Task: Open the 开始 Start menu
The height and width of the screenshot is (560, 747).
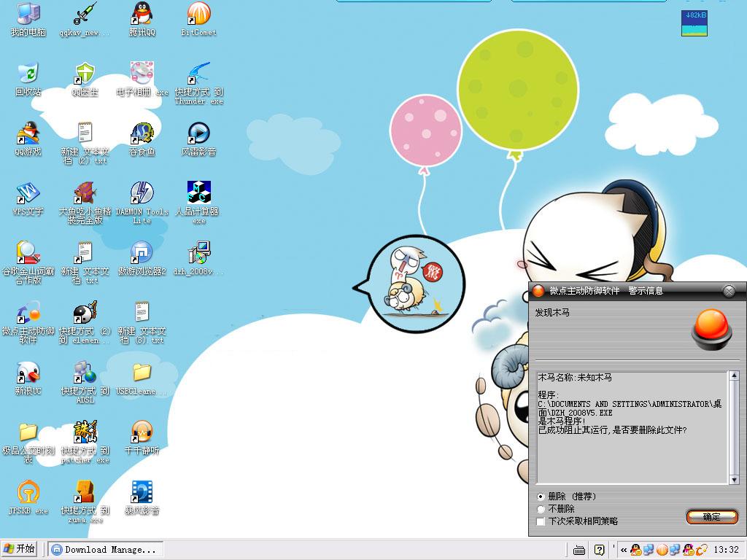Action: (20, 549)
